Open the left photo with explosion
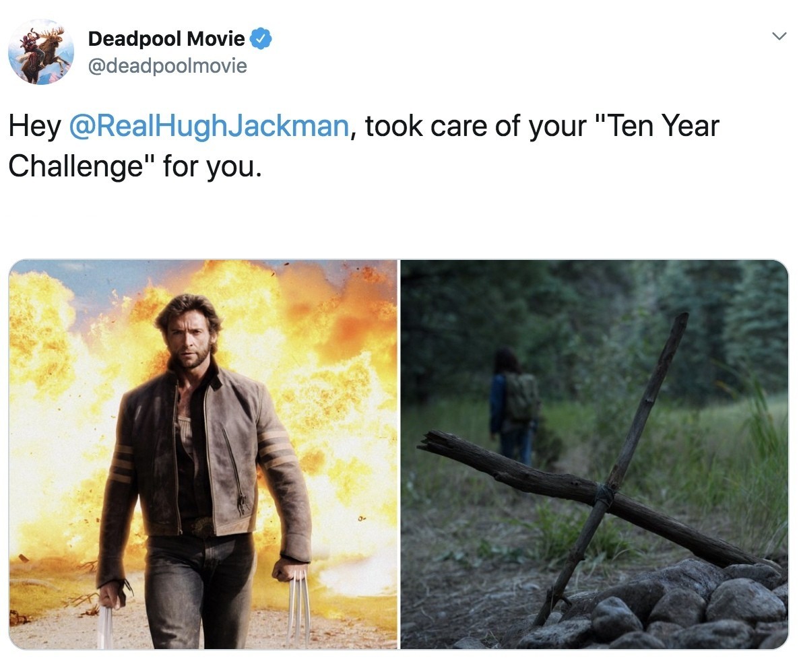This screenshot has height=672, width=799. click(x=203, y=454)
